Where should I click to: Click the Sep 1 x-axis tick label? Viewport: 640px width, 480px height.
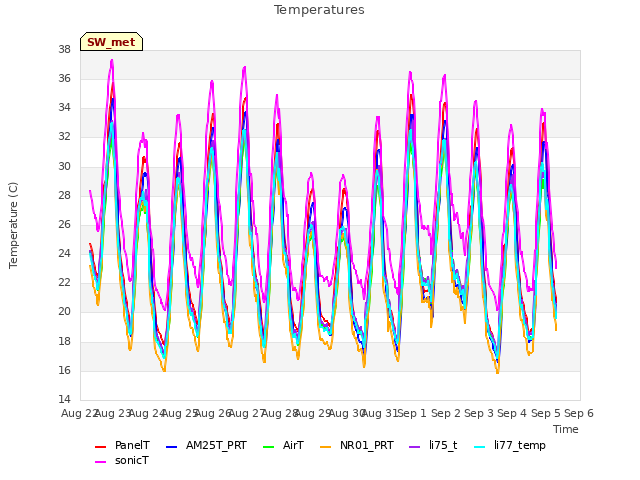click(412, 413)
